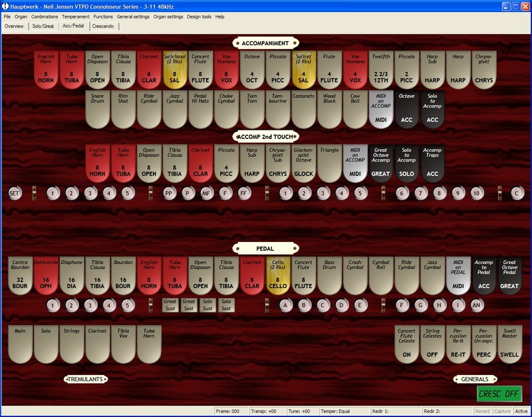Screen dimensions: 532x417
Task: Open the File menu
Action: point(7,16)
